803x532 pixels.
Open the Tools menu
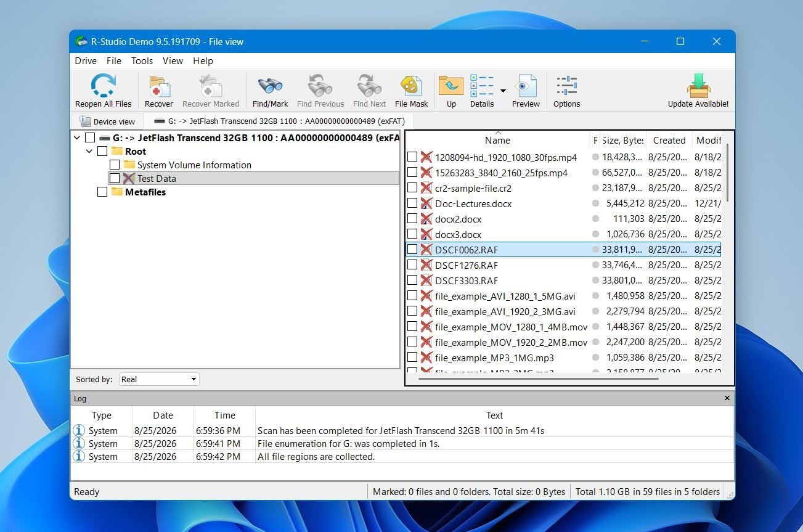tap(142, 60)
